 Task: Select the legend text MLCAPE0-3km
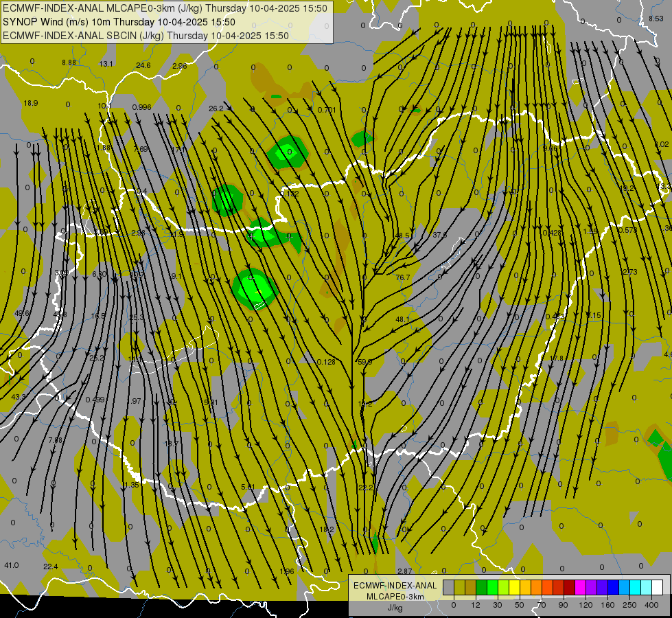tap(395, 597)
